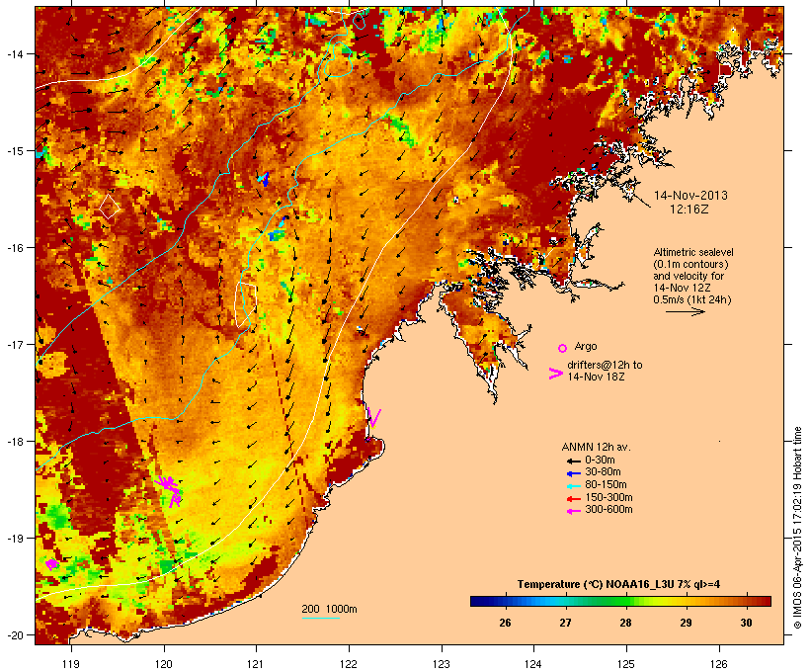The width and height of the screenshot is (810, 672).
Task: Click the ANMN 12h av. legend heading
Action: pos(596,447)
